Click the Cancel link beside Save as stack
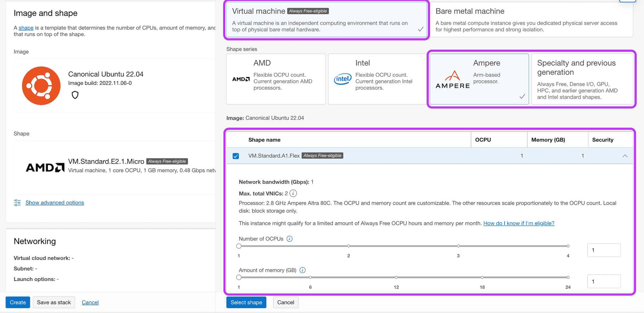644x313 pixels. point(90,302)
